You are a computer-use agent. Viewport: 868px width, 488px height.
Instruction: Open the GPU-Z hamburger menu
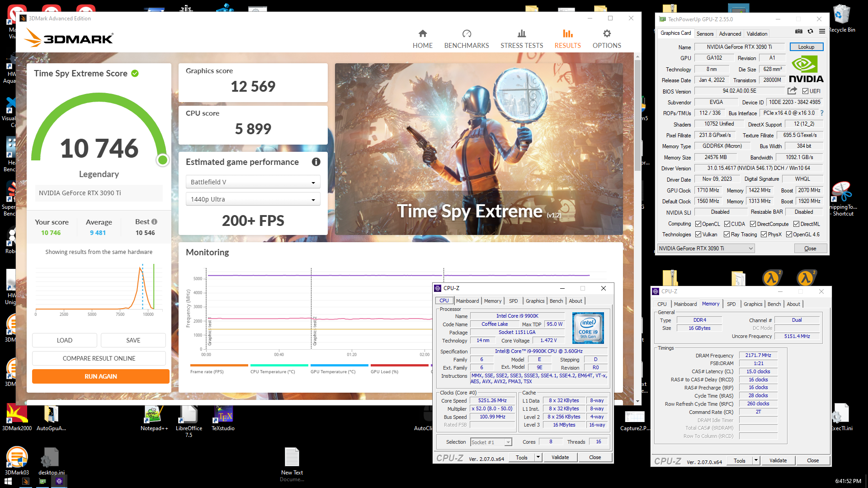point(822,31)
